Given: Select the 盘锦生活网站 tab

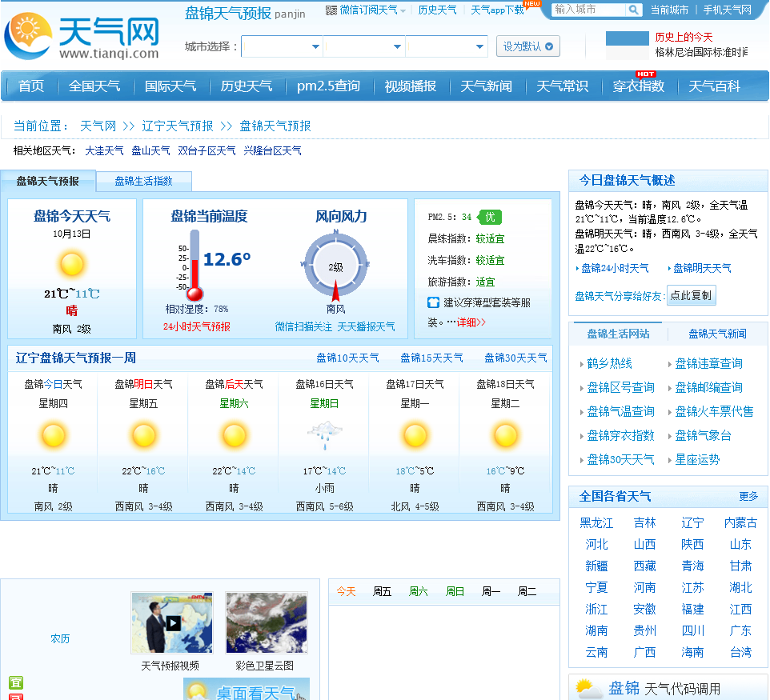Looking at the screenshot, I should (x=618, y=334).
